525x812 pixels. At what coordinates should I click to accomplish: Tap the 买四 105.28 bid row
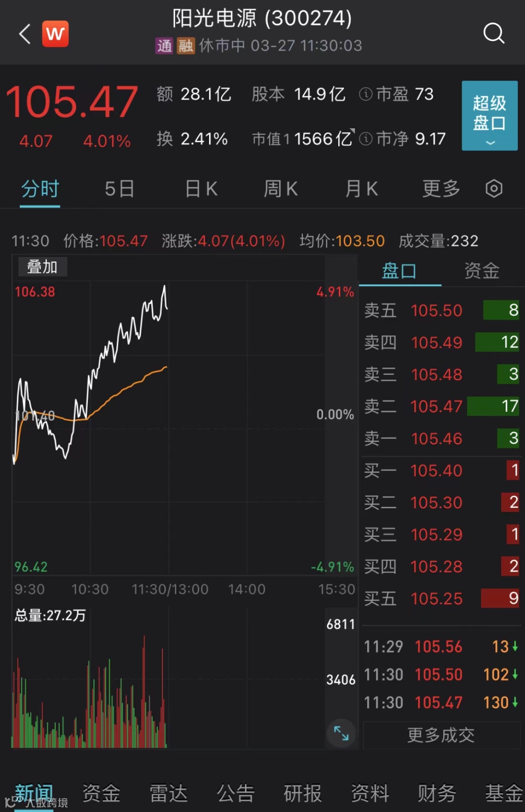coord(441,567)
